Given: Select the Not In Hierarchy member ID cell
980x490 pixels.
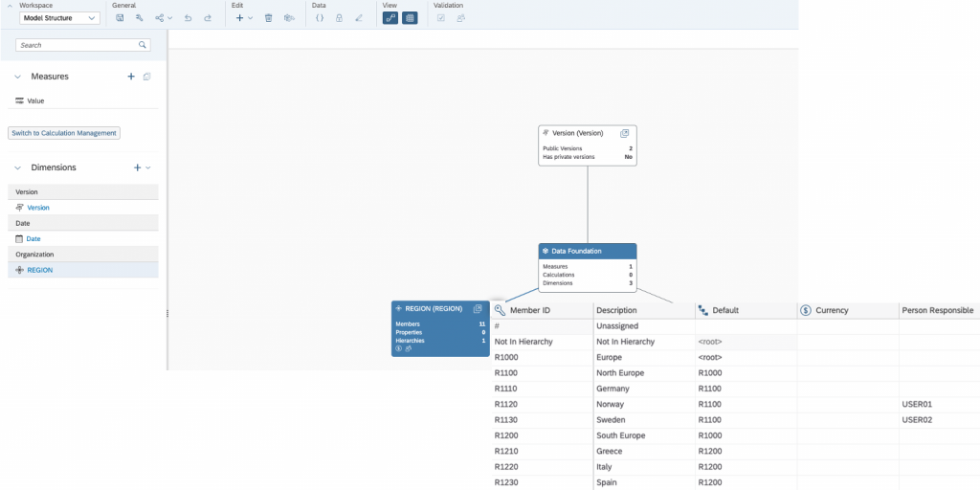Looking at the screenshot, I should pyautogui.click(x=543, y=342).
